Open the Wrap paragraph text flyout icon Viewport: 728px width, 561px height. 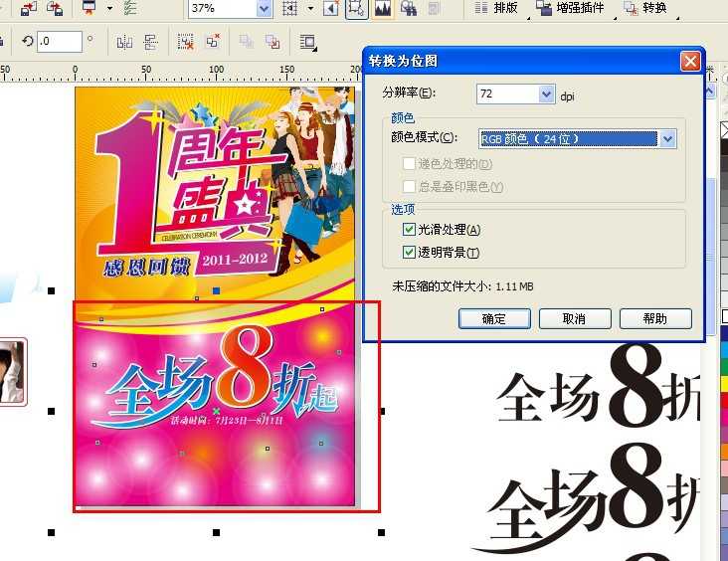tap(308, 42)
